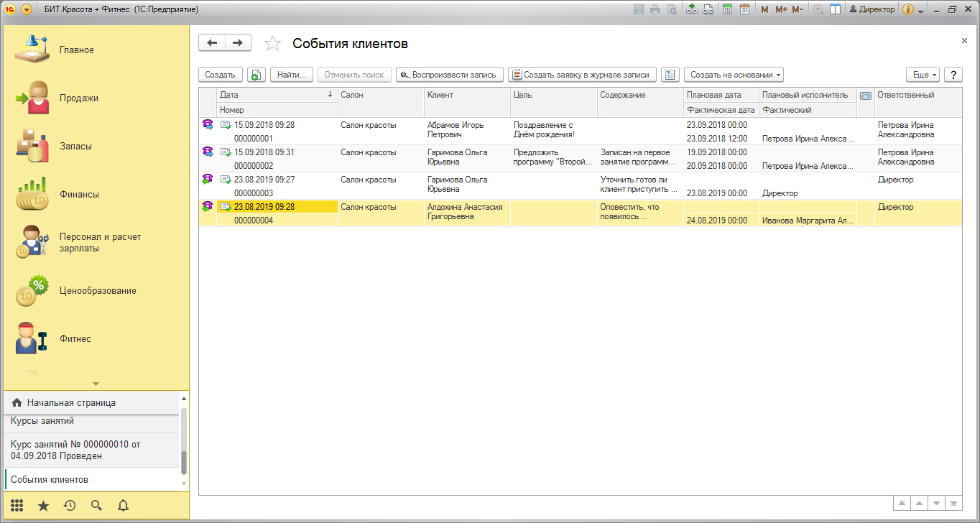Click the copy-create icon next to Создать
980x523 pixels.
pyautogui.click(x=256, y=75)
